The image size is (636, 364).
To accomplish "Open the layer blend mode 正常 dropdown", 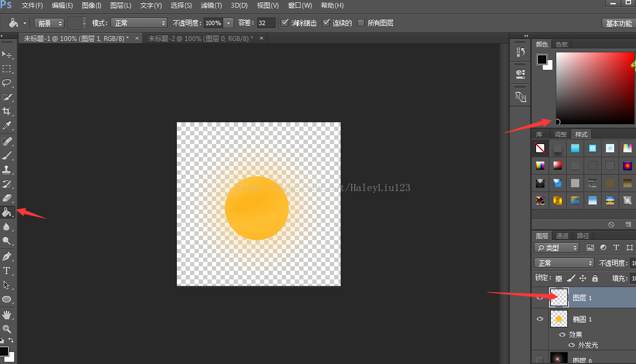I will tap(564, 263).
